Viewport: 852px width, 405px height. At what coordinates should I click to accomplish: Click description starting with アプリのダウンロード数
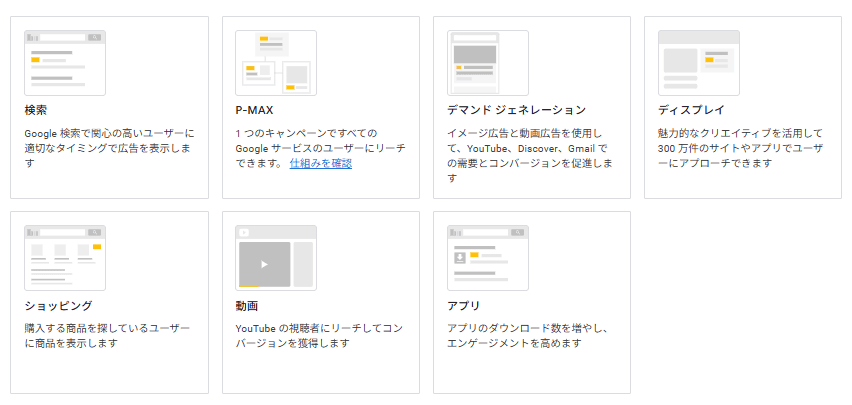527,336
